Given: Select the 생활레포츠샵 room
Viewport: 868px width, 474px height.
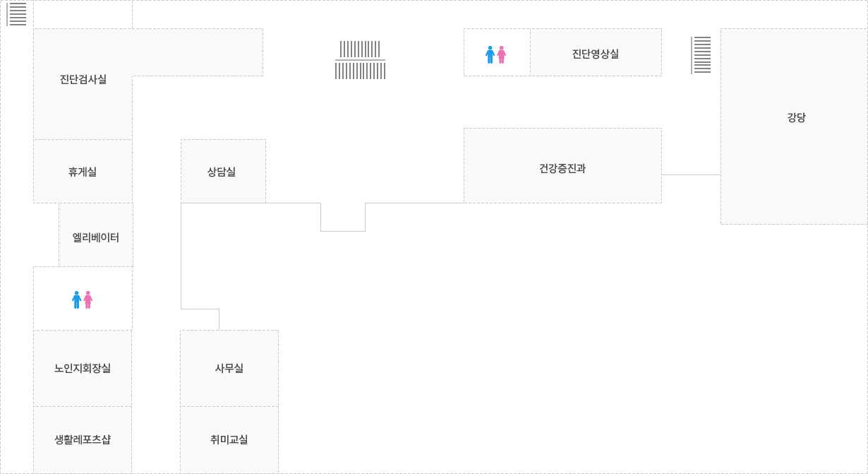Looking at the screenshot, I should (x=83, y=440).
